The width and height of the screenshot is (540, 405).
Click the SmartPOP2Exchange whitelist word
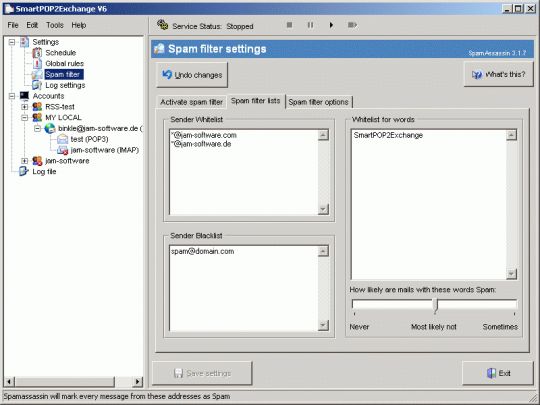[388, 135]
